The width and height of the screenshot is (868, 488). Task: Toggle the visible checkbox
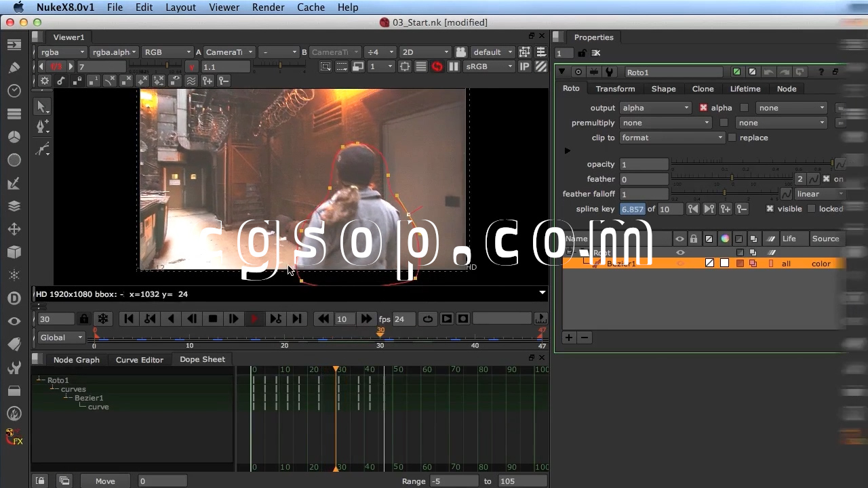[x=770, y=209]
